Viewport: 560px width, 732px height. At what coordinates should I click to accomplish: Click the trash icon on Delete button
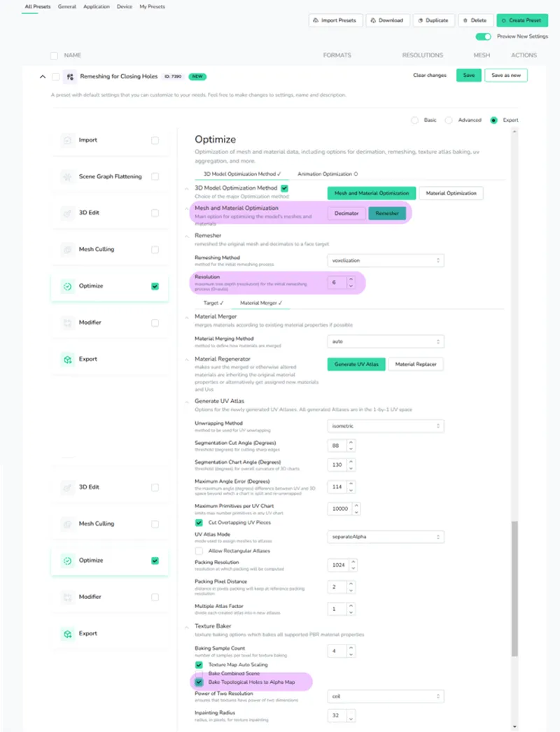[465, 20]
